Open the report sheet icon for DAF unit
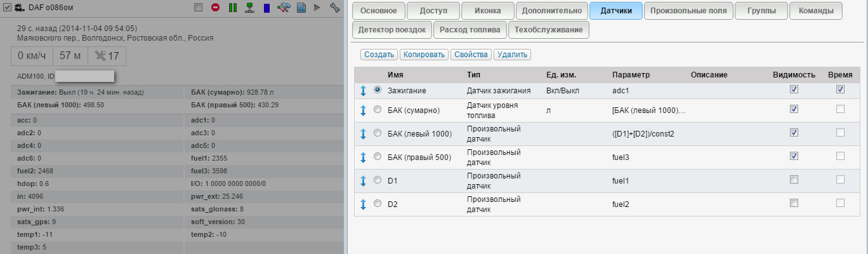The height and width of the screenshot is (254, 868). (301, 8)
